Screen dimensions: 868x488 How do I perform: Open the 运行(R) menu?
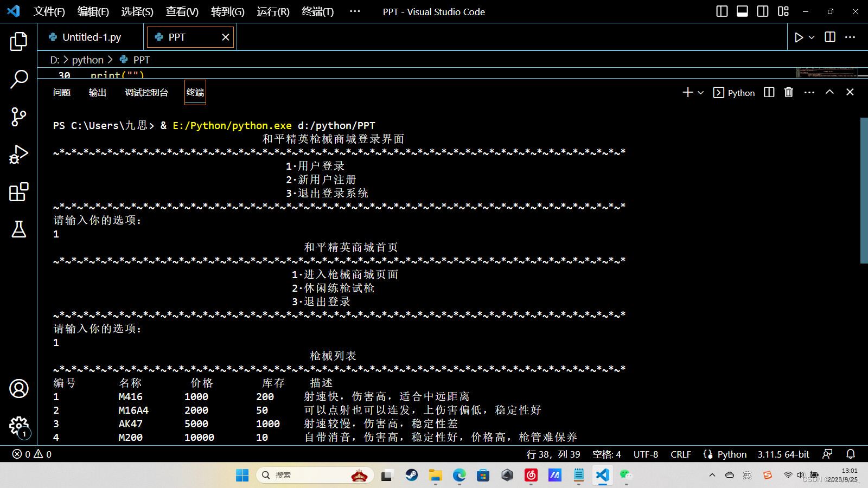[273, 11]
